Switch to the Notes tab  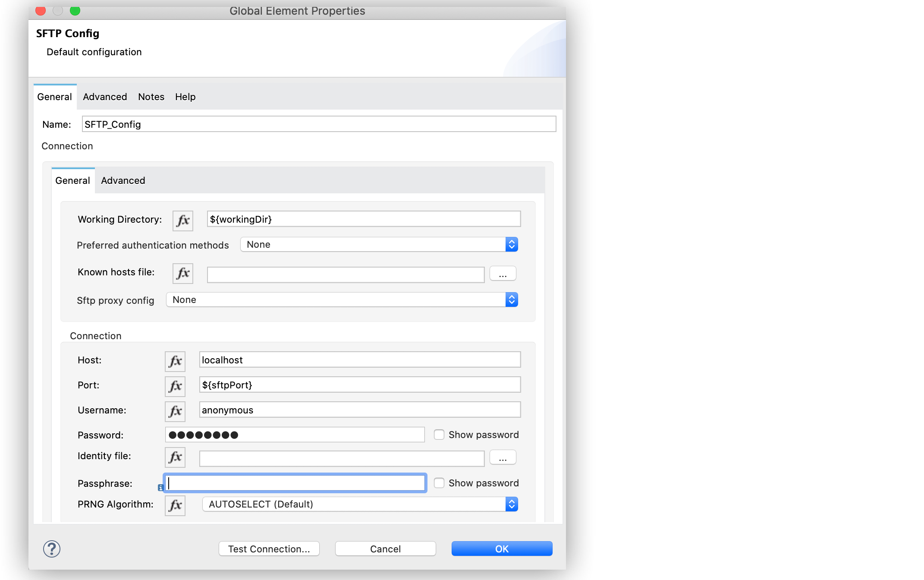[x=151, y=97]
